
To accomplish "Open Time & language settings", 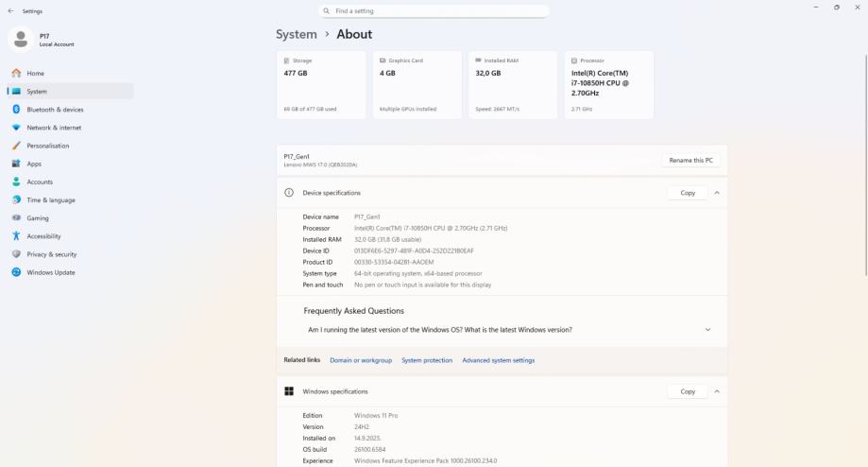I will pos(50,199).
